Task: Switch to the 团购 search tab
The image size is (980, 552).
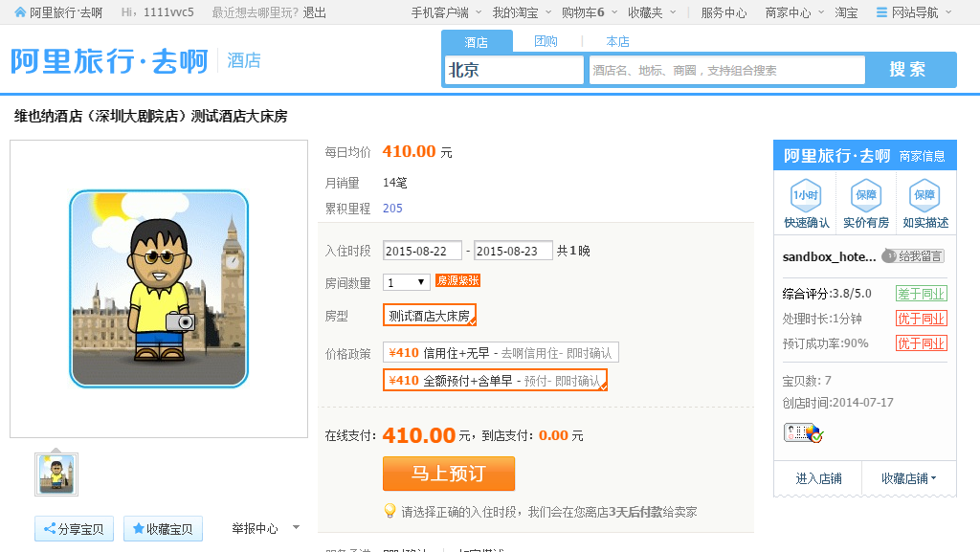Action: (x=546, y=41)
